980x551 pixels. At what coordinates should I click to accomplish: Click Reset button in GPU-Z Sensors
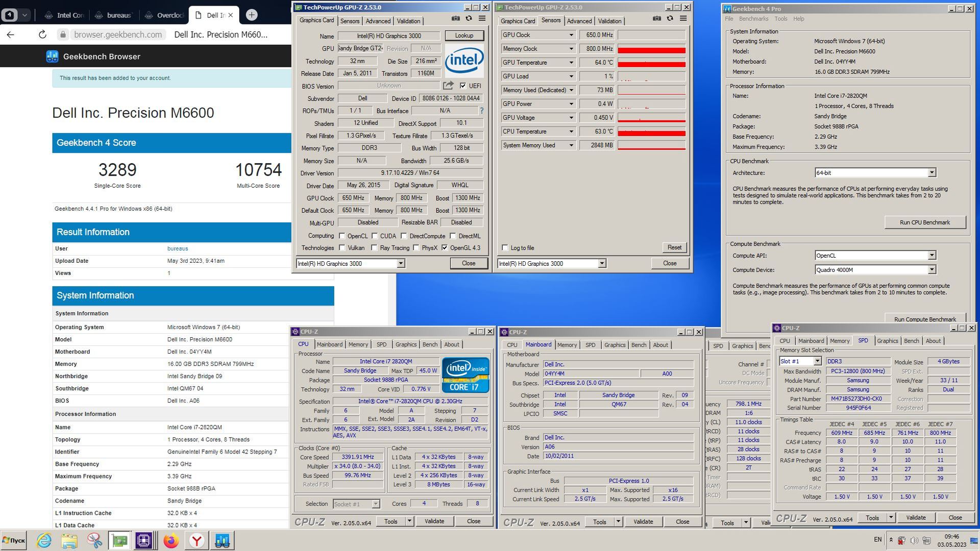tap(674, 247)
